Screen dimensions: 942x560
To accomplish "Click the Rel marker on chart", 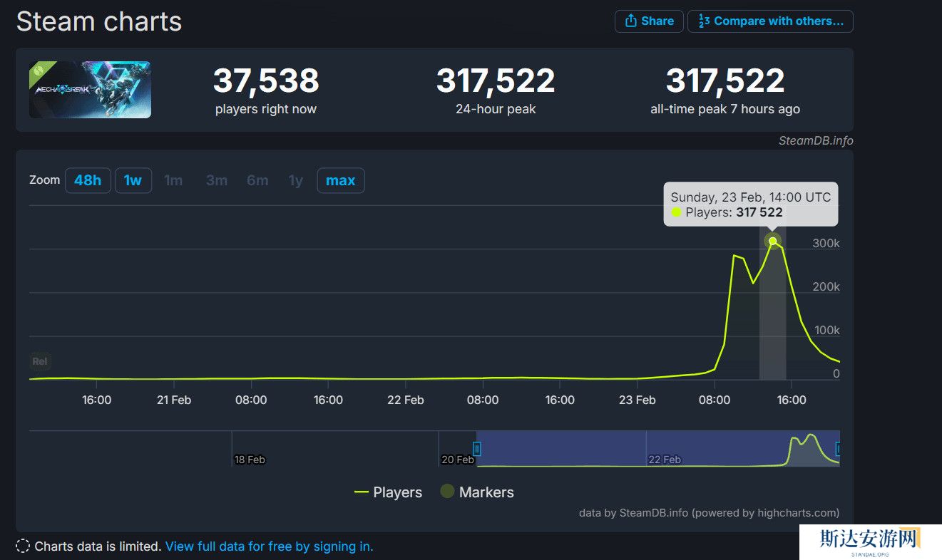I will (40, 361).
